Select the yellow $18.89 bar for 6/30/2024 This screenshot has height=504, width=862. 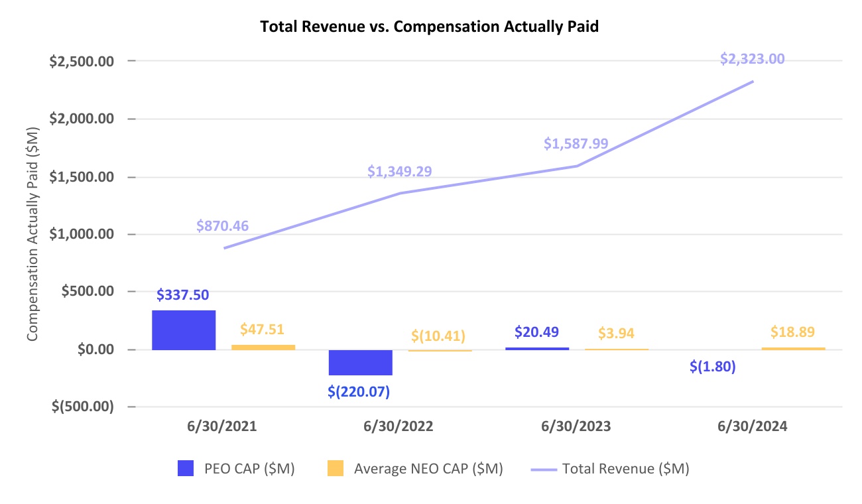pyautogui.click(x=793, y=348)
